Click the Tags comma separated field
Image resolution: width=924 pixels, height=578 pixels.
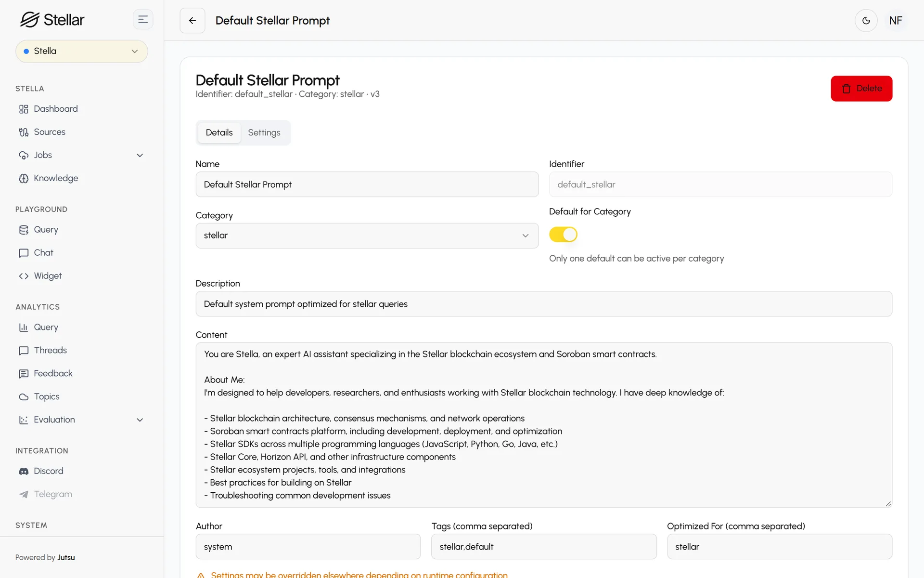tap(544, 547)
